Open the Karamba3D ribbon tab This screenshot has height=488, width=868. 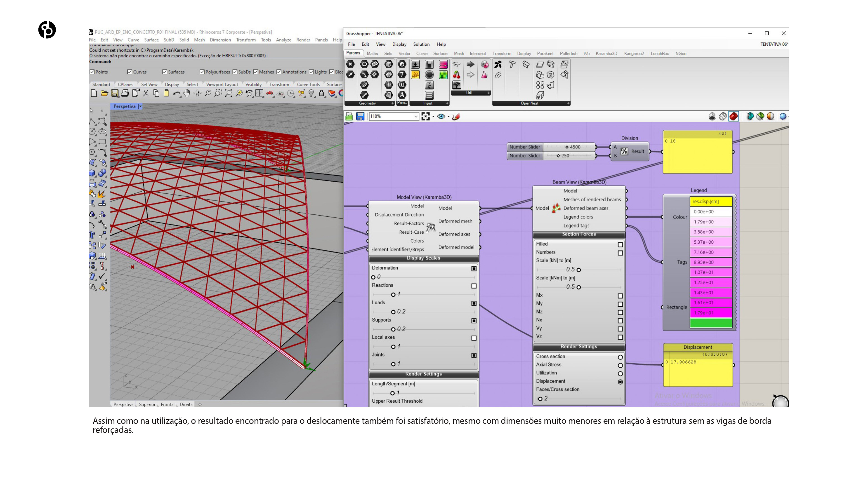(x=606, y=54)
